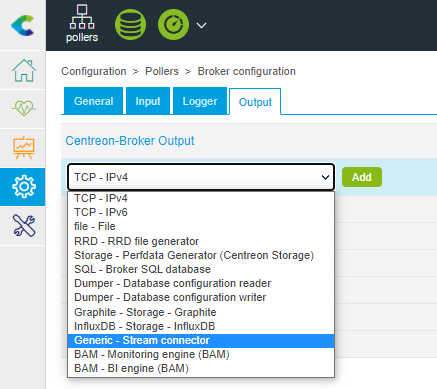Click the green latency gauge icon
The width and height of the screenshot is (437, 389).
click(173, 25)
